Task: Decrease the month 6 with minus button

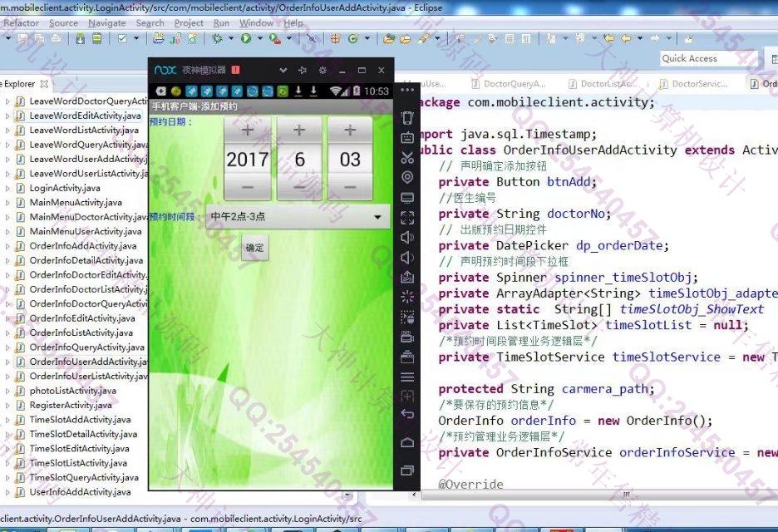Action: [x=299, y=187]
